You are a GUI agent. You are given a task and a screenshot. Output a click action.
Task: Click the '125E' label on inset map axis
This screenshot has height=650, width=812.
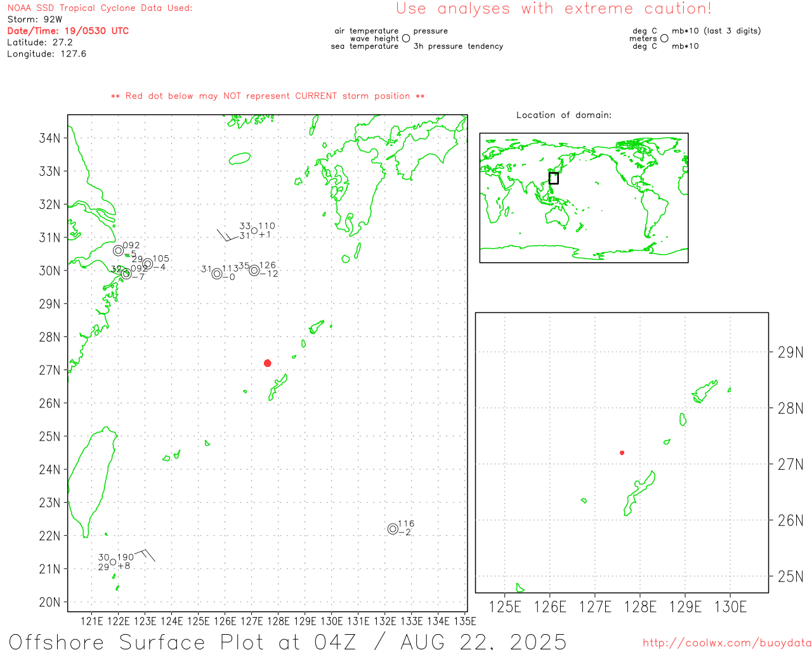pos(505,607)
